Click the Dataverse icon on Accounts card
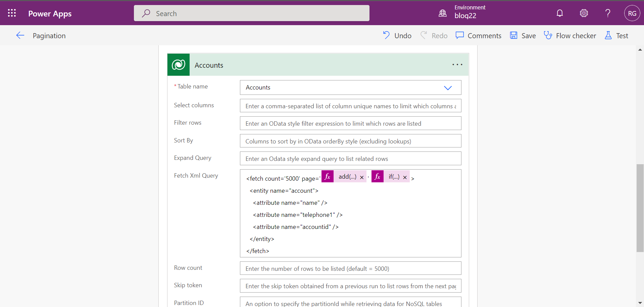 click(179, 65)
